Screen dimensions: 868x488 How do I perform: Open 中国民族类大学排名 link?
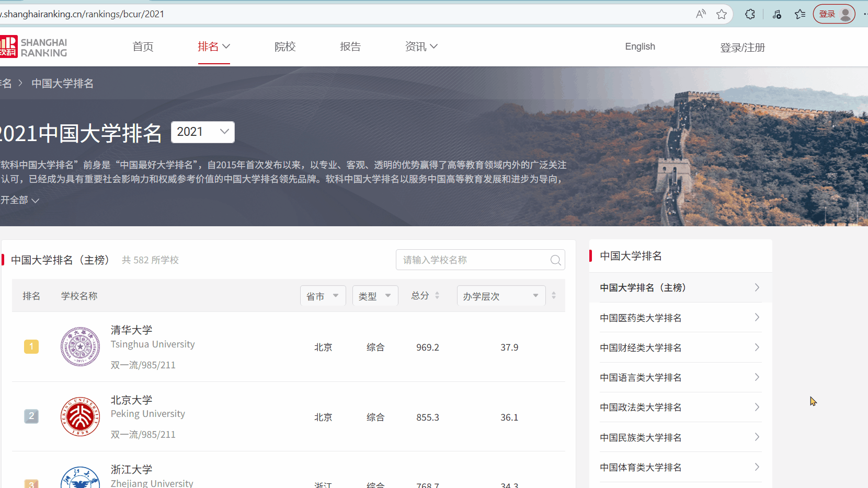[641, 437]
